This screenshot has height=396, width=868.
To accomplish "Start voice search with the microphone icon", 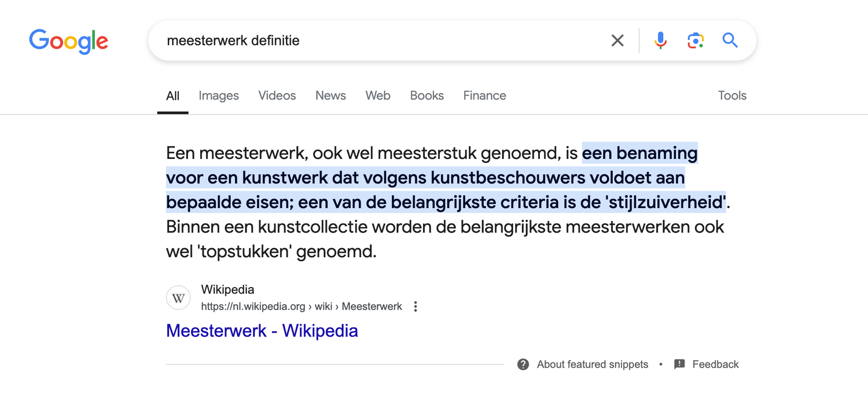I will click(x=660, y=40).
